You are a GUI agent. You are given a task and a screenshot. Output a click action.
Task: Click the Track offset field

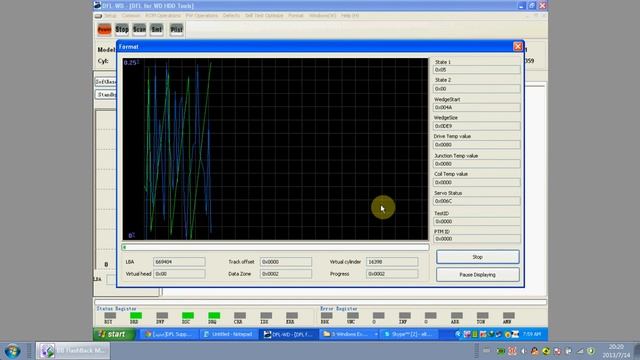286,262
